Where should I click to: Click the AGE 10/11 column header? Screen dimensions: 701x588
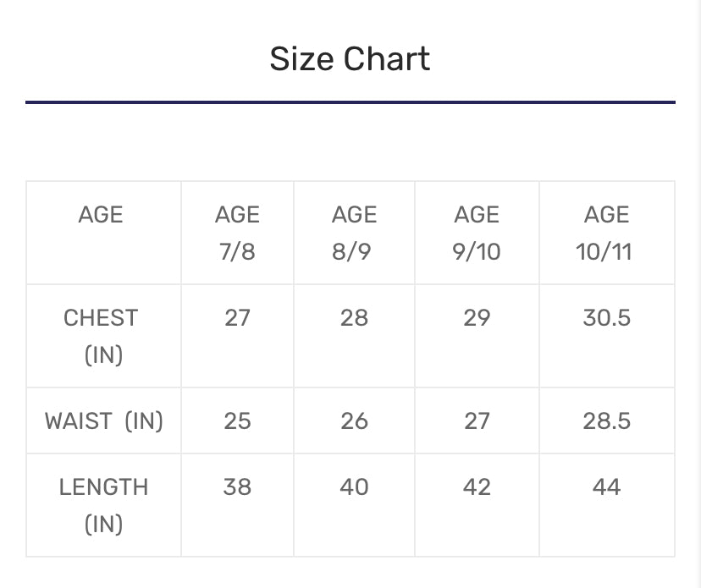(x=606, y=233)
